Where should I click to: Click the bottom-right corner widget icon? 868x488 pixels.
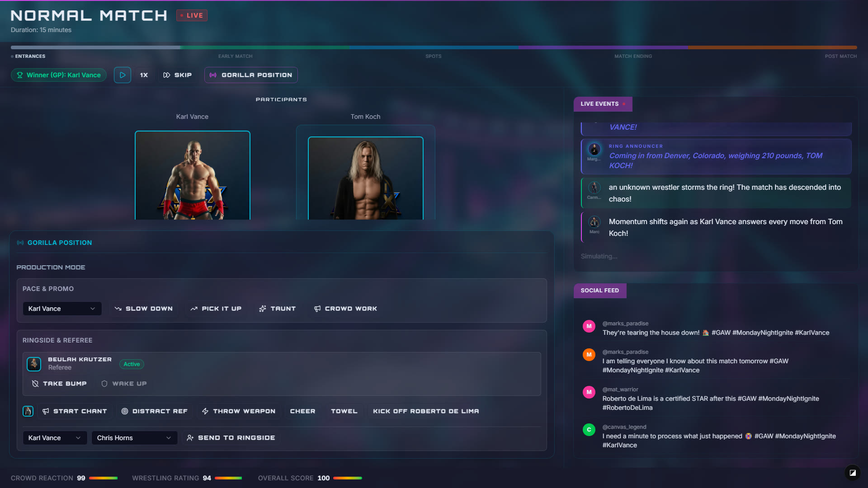pyautogui.click(x=853, y=473)
